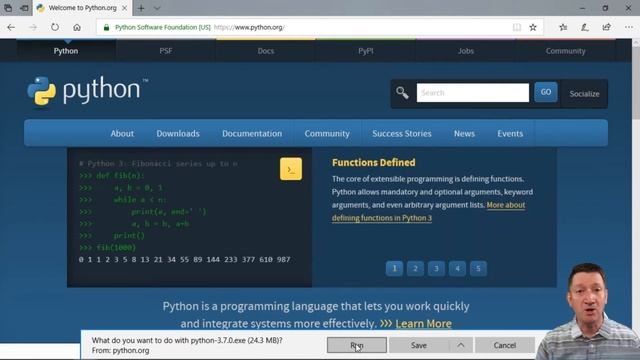
Task: Show slide 5 of the code carousel
Action: [x=478, y=268]
